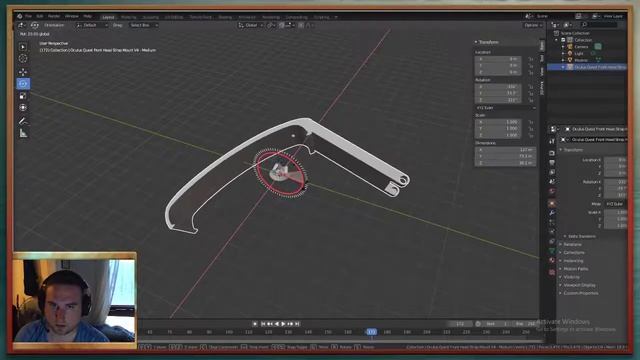Switch to the Layout workspace tab
The height and width of the screenshot is (360, 640).
pyautogui.click(x=108, y=17)
